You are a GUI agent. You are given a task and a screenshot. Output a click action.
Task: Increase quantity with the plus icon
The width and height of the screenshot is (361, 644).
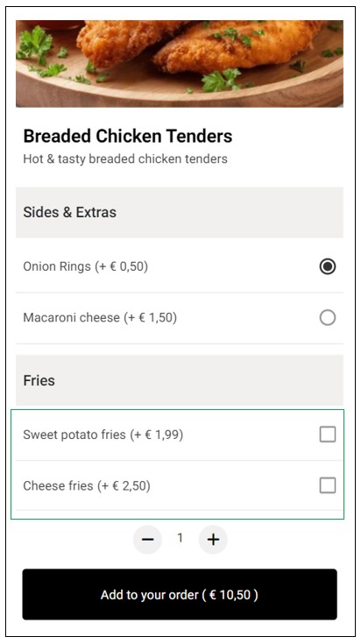[213, 539]
